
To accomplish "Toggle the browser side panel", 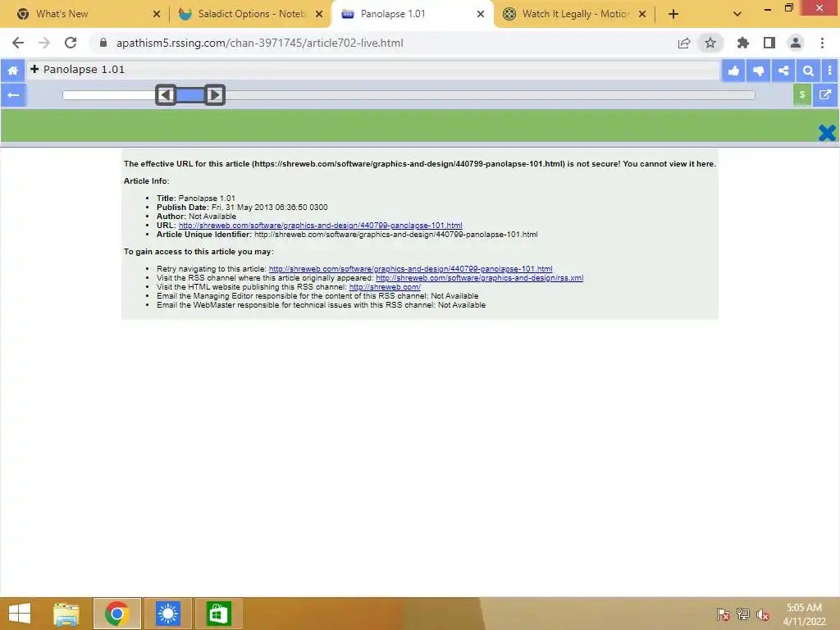I will click(x=769, y=43).
